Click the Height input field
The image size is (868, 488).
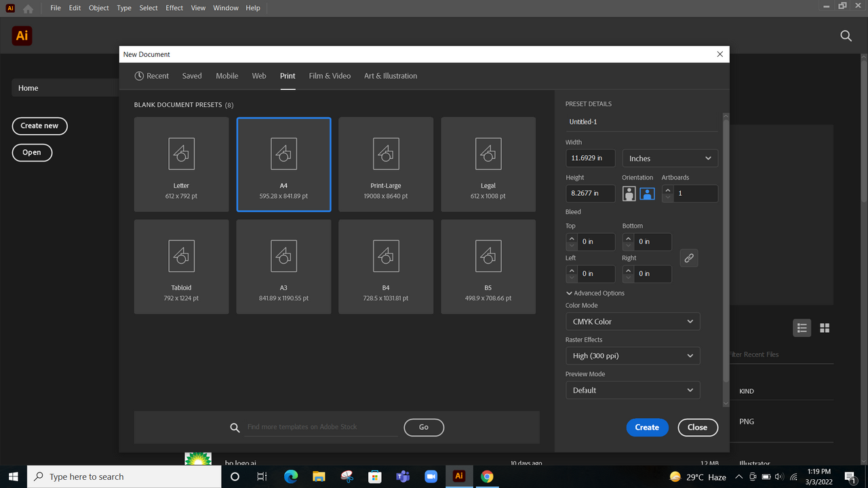coord(591,193)
